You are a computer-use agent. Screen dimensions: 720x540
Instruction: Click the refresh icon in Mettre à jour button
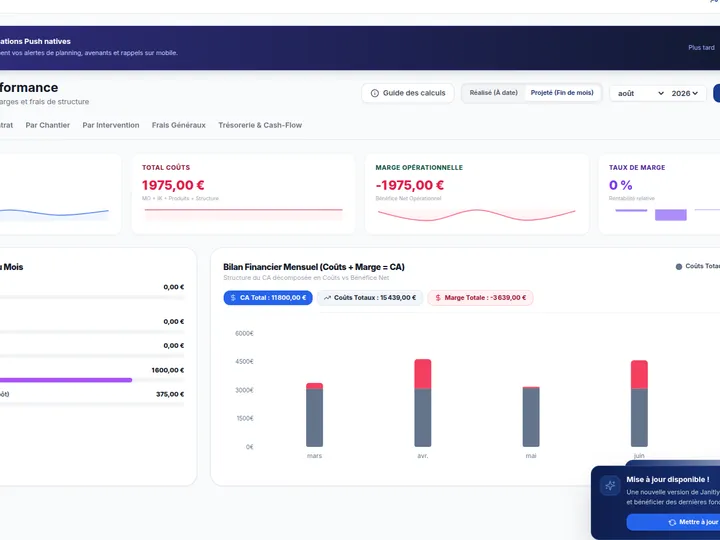click(x=672, y=523)
